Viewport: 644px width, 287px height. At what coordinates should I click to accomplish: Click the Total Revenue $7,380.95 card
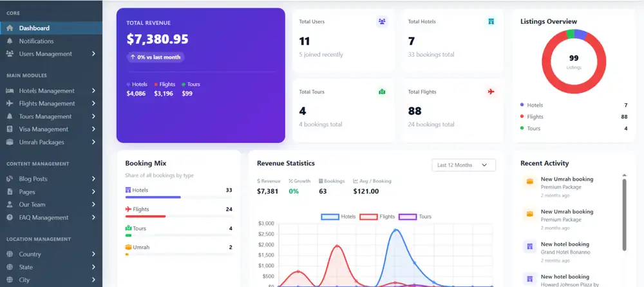tap(201, 75)
